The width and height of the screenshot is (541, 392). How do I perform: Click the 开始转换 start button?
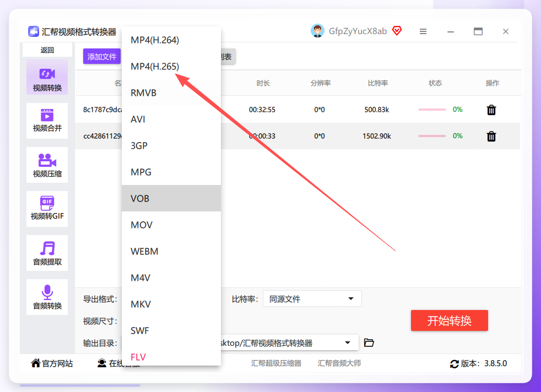pos(449,320)
